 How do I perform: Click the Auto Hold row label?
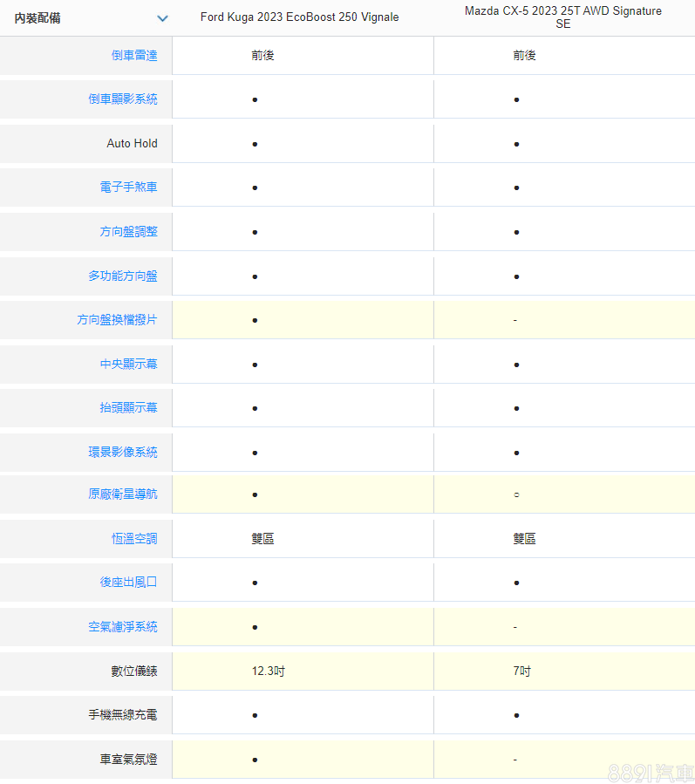click(x=132, y=144)
